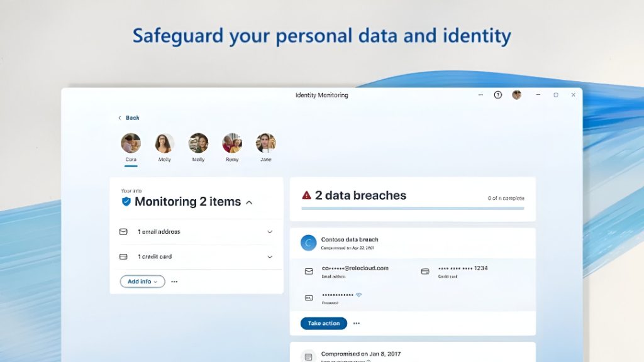This screenshot has height=362, width=644.
Task: Expand the 1 credit card row
Action: tap(270, 256)
